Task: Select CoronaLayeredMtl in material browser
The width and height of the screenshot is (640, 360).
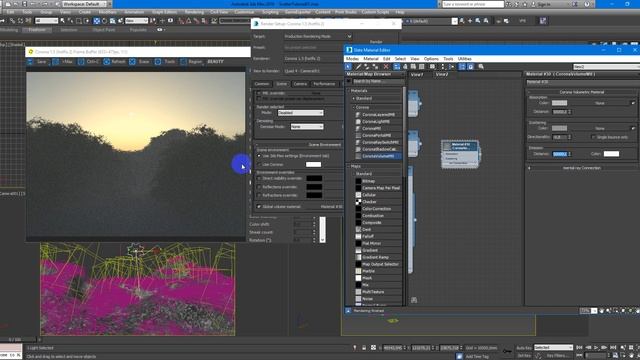Action: [x=378, y=115]
